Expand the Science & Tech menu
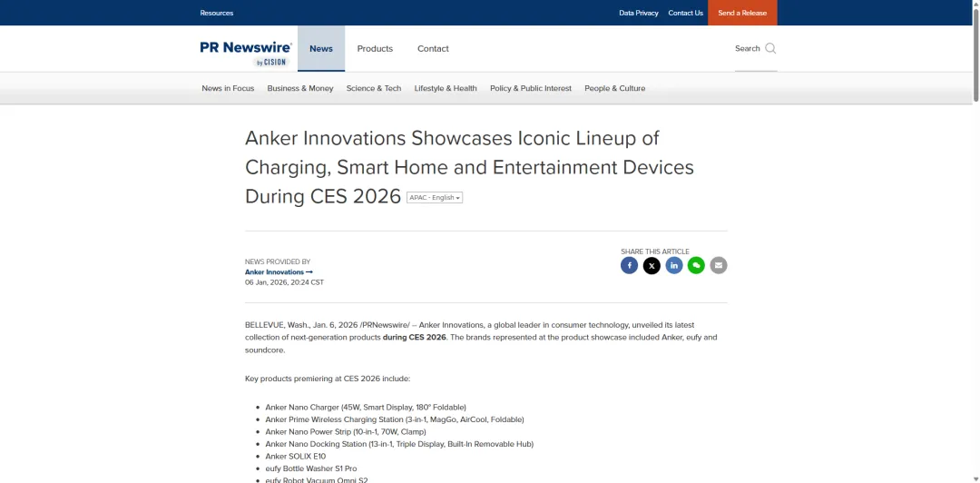The width and height of the screenshot is (980, 483). click(373, 88)
